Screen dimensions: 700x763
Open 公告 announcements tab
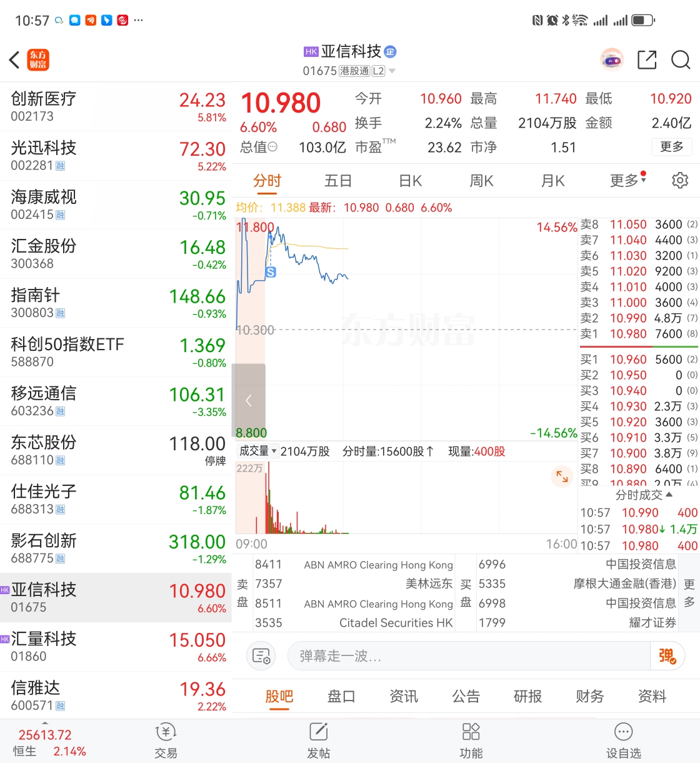pos(466,697)
